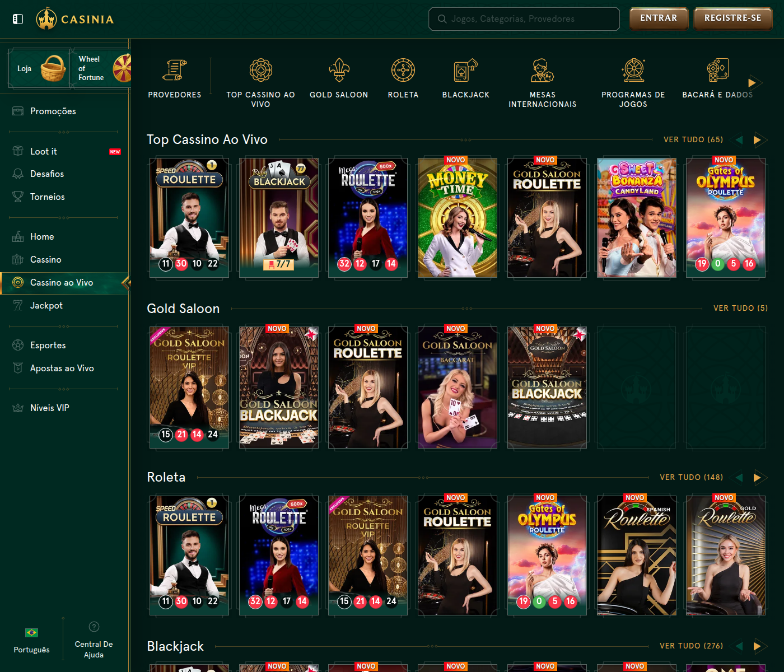Open Mega Roulette in Top Cassino row

(368, 218)
